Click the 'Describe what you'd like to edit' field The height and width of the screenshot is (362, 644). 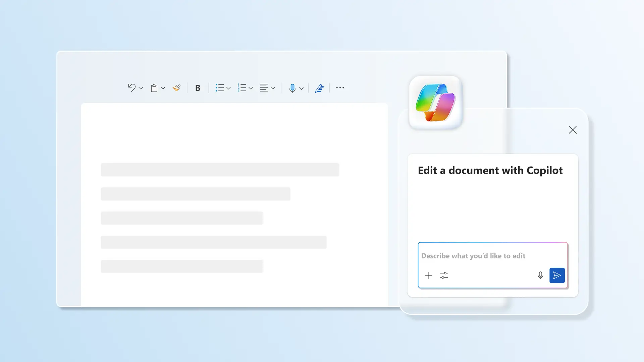tap(473, 256)
